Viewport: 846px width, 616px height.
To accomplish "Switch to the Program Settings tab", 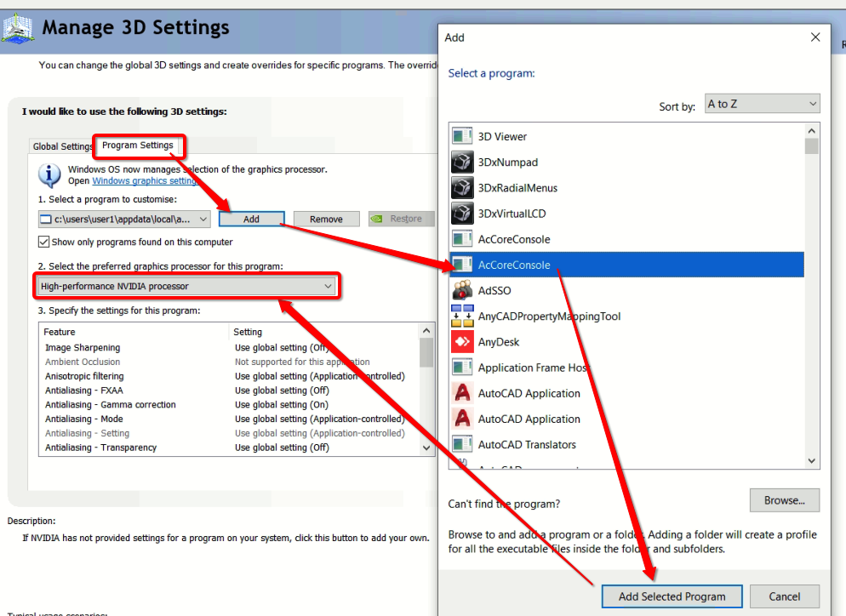I will tap(139, 145).
